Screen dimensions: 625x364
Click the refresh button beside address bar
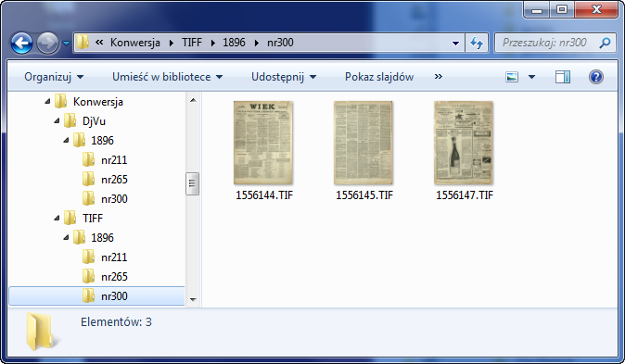tap(477, 43)
